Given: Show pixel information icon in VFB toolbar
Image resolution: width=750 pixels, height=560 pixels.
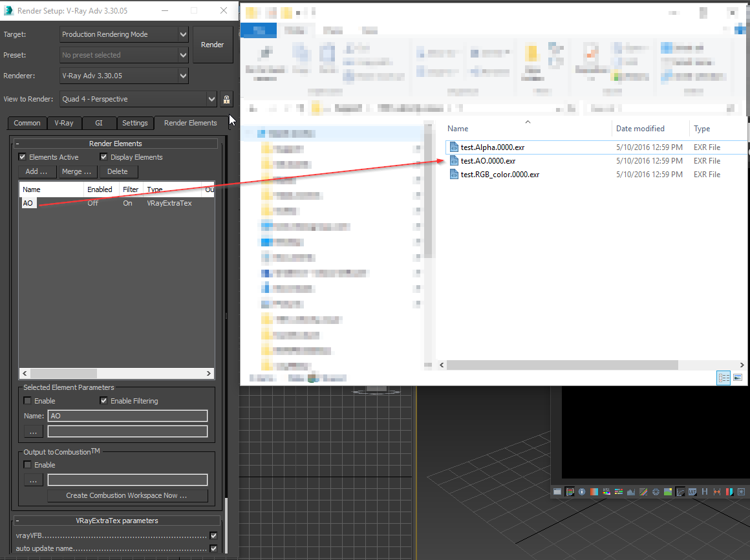Looking at the screenshot, I should tap(582, 491).
